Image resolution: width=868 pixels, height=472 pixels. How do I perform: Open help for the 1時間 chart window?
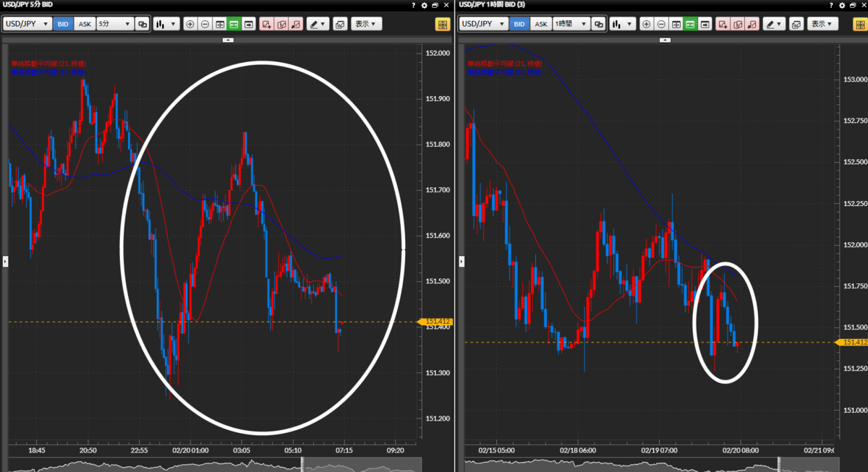coord(830,5)
